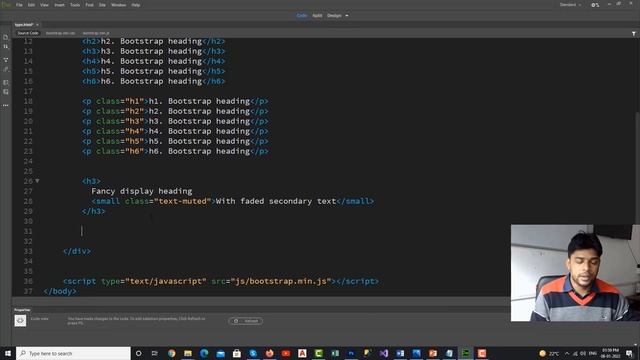Open Word from taskbar
The height and width of the screenshot is (360, 640).
[400, 353]
